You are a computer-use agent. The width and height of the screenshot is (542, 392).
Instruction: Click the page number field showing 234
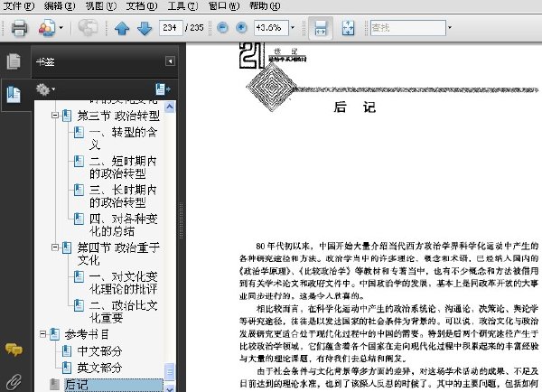click(x=171, y=28)
